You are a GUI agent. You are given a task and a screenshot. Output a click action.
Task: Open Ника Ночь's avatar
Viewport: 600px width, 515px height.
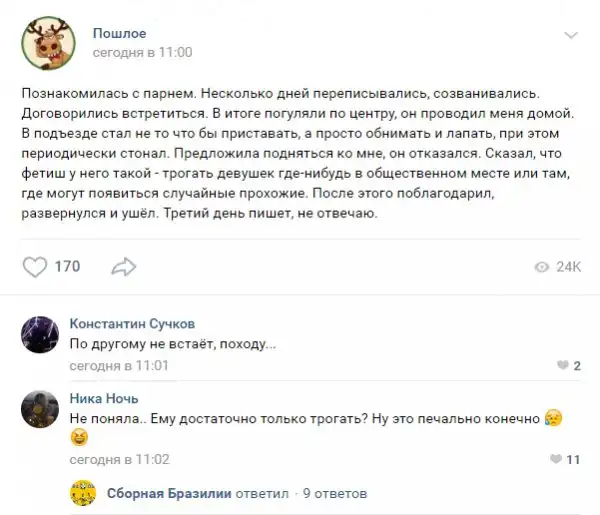pyautogui.click(x=40, y=408)
